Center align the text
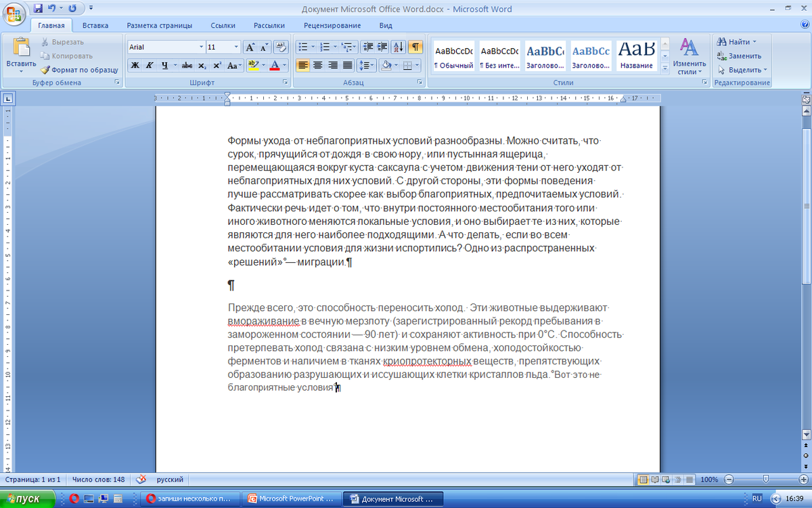 [318, 66]
